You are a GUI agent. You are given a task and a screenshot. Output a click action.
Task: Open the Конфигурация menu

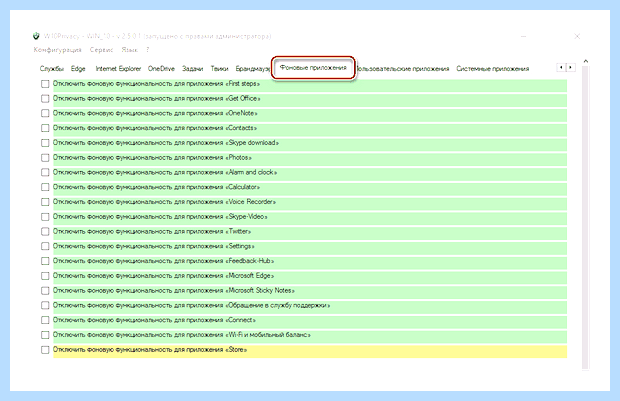[57, 50]
